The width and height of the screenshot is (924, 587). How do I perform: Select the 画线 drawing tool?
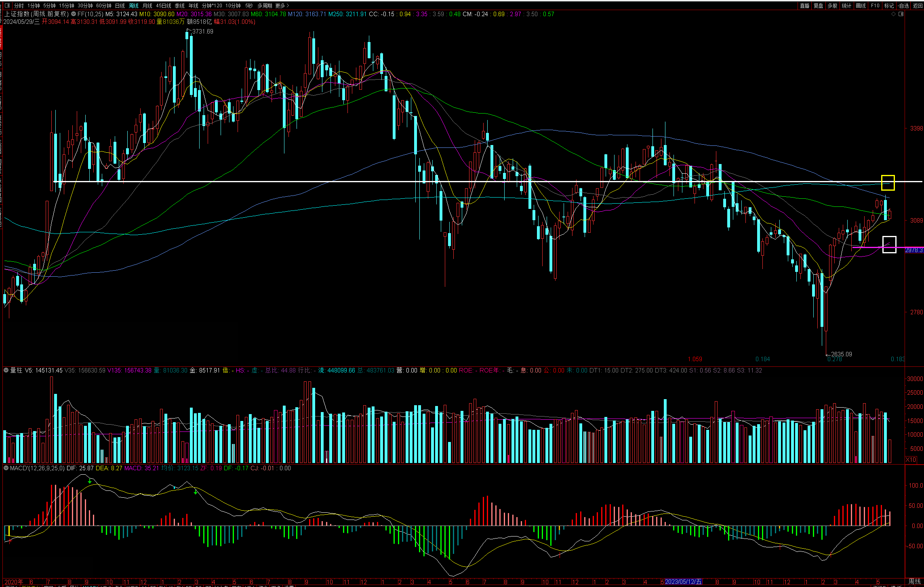pos(861,6)
